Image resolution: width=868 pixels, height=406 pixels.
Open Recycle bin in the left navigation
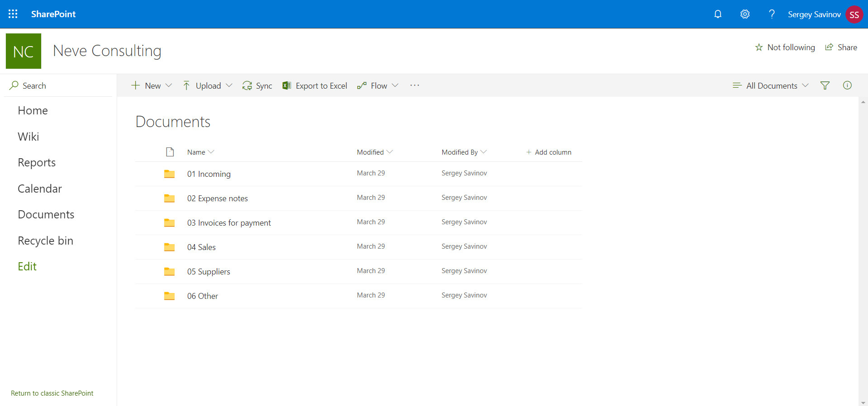coord(46,241)
